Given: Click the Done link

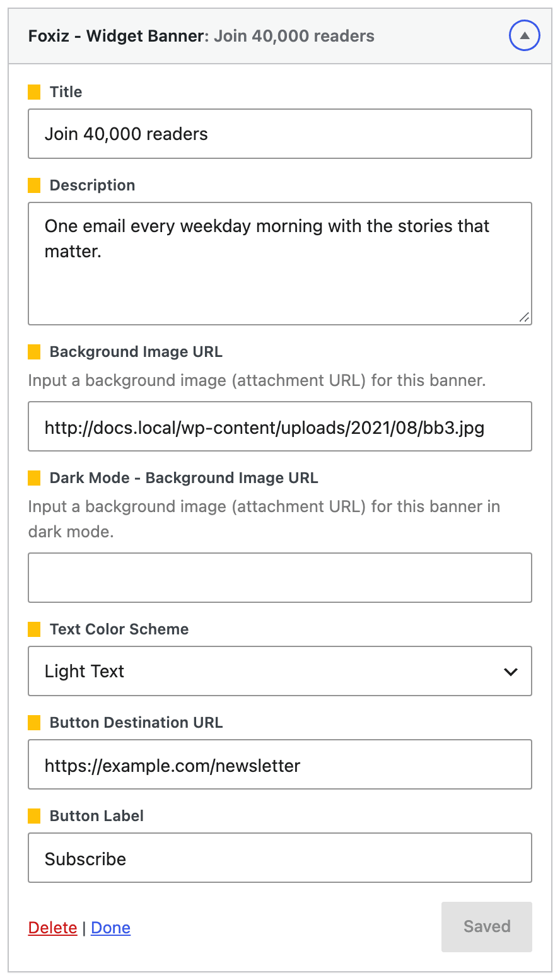Looking at the screenshot, I should coord(111,928).
